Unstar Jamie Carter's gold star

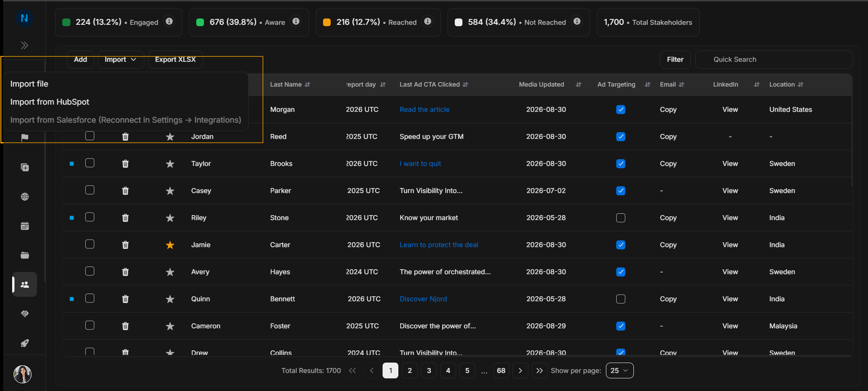170,245
